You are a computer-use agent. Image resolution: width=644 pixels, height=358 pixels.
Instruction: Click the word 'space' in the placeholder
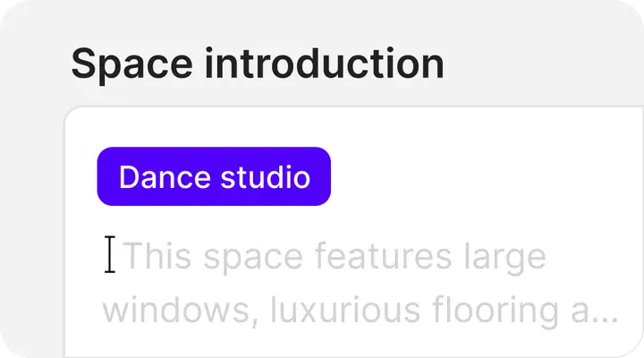[253, 258]
